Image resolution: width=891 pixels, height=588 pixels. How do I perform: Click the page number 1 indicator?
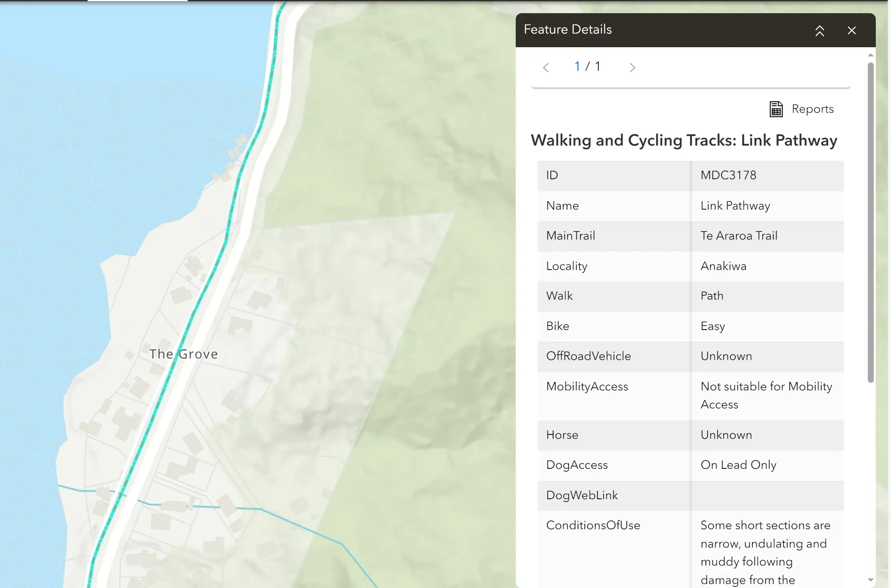(577, 66)
